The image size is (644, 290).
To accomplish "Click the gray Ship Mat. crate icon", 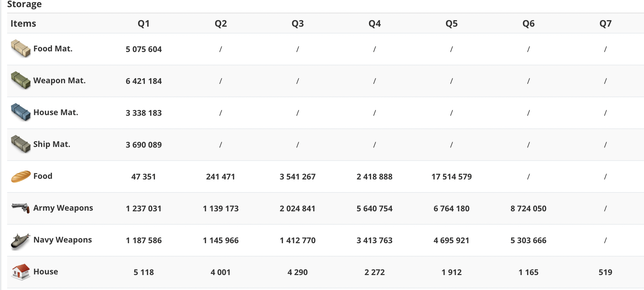I will [x=20, y=144].
